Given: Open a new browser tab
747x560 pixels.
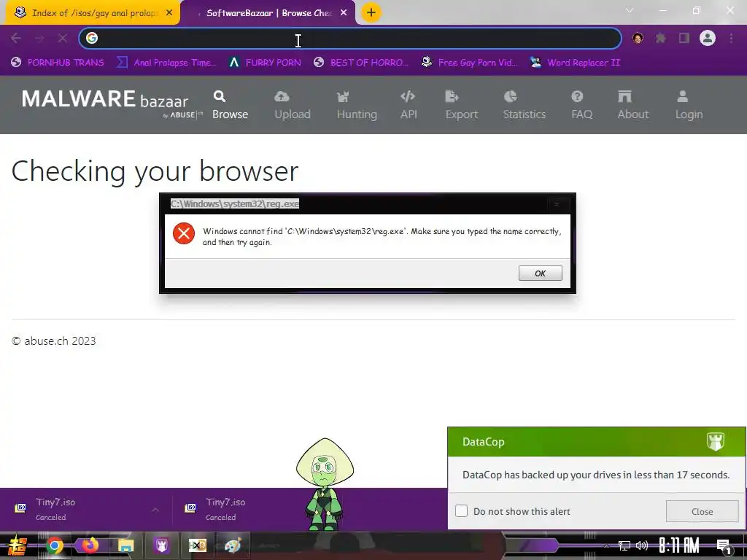Looking at the screenshot, I should pos(371,12).
